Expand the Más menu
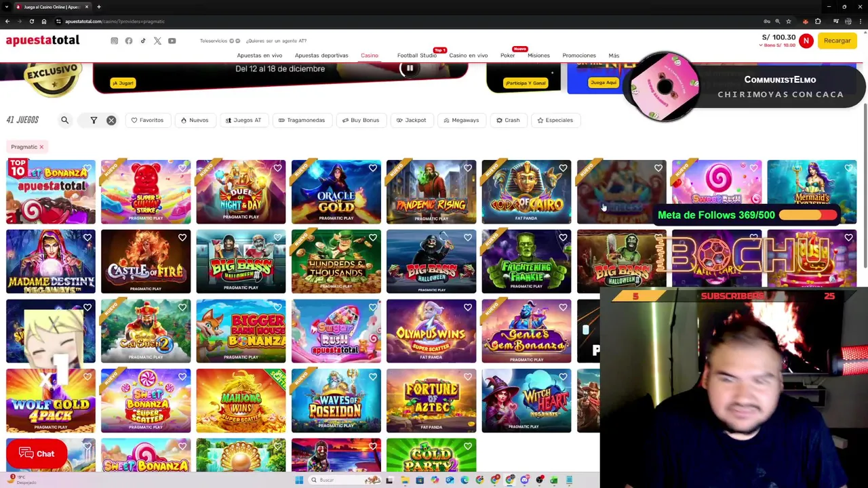This screenshot has height=488, width=868. tap(614, 56)
